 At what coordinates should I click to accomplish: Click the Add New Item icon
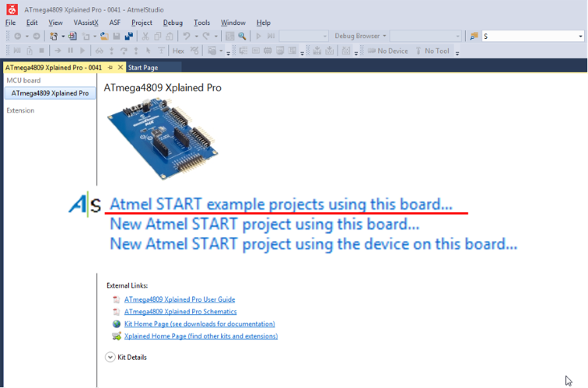(86, 36)
